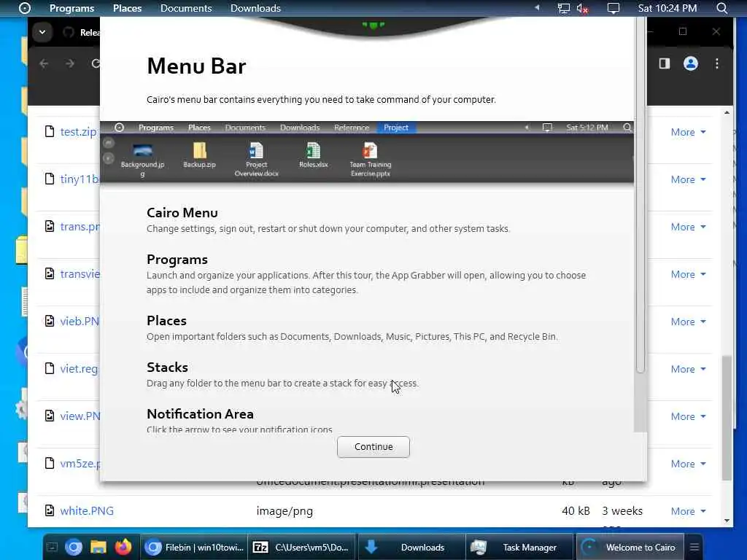Expand More dropdown for test.zip row
This screenshot has height=560, width=747.
[688, 132]
